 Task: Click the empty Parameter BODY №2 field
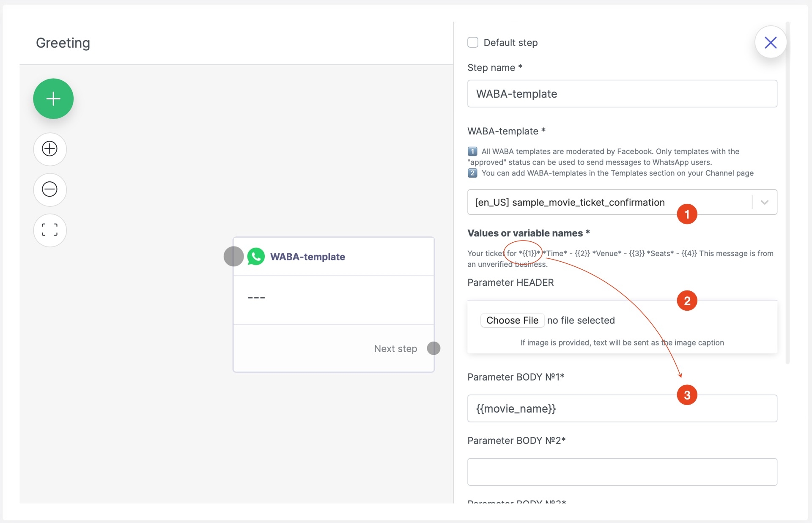coord(622,472)
